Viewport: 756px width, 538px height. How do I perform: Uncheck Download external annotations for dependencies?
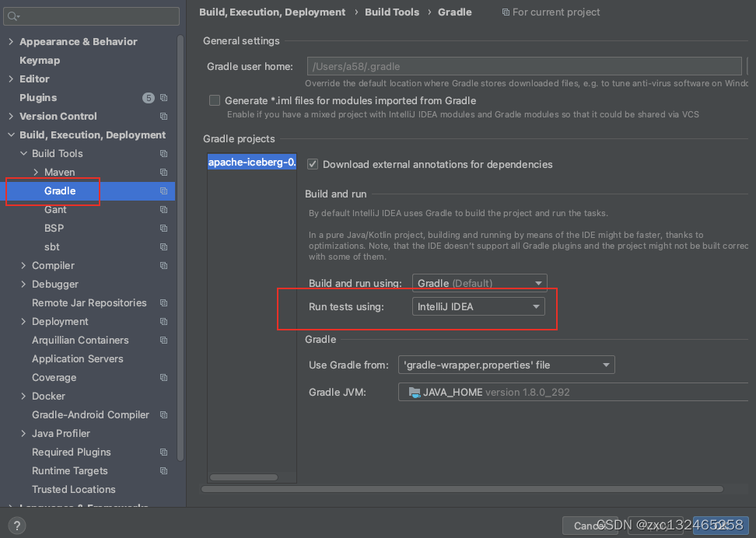click(x=312, y=164)
